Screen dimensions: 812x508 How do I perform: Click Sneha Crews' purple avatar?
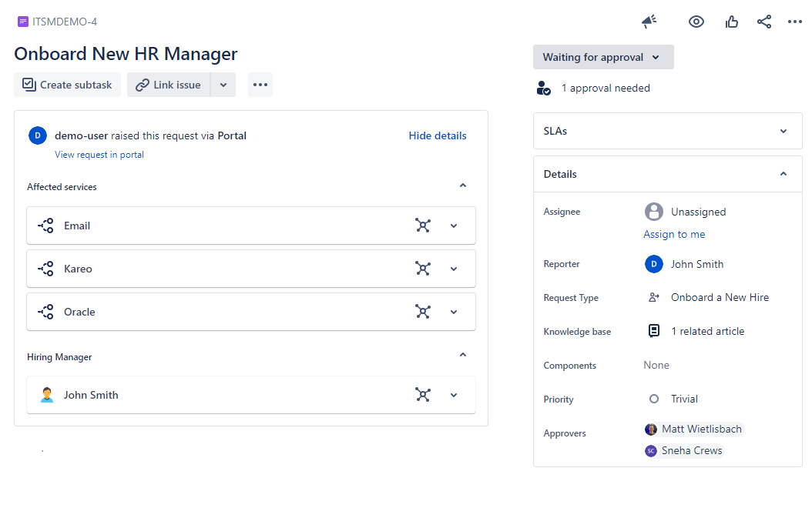coord(651,451)
